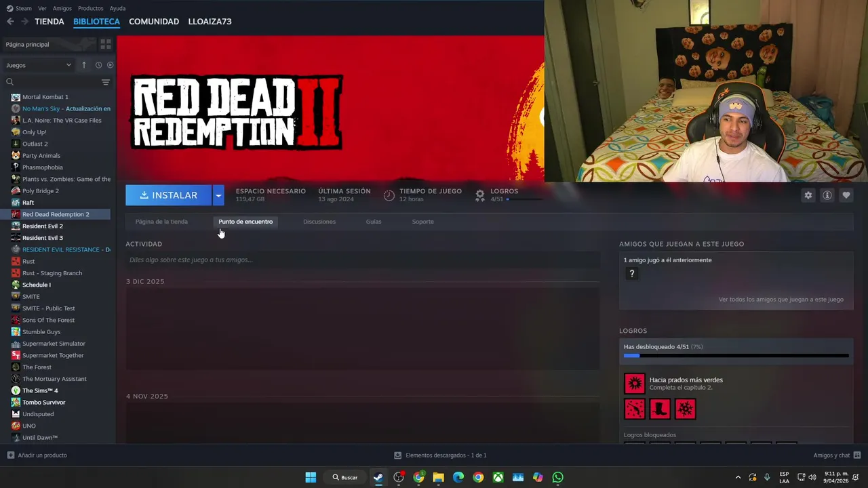Go forward with the Steam forward arrow
The height and width of the screenshot is (488, 868).
(x=24, y=22)
